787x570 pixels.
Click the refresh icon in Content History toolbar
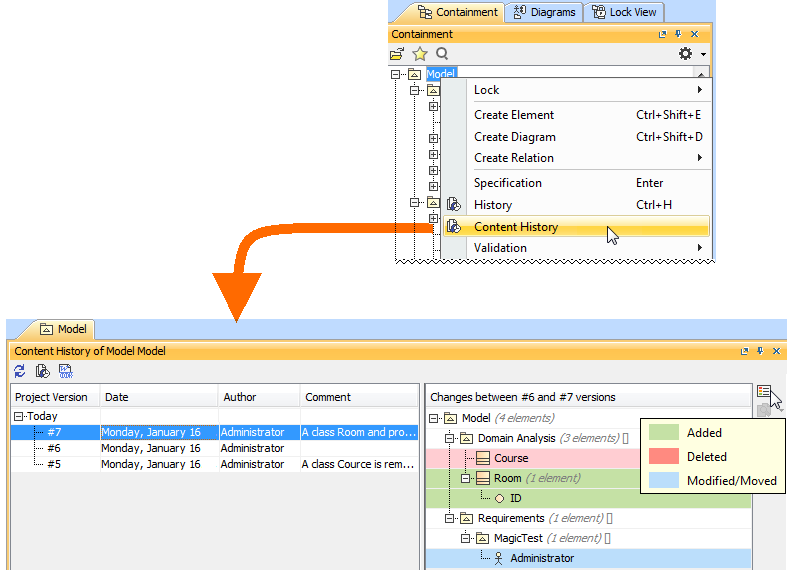[x=20, y=371]
